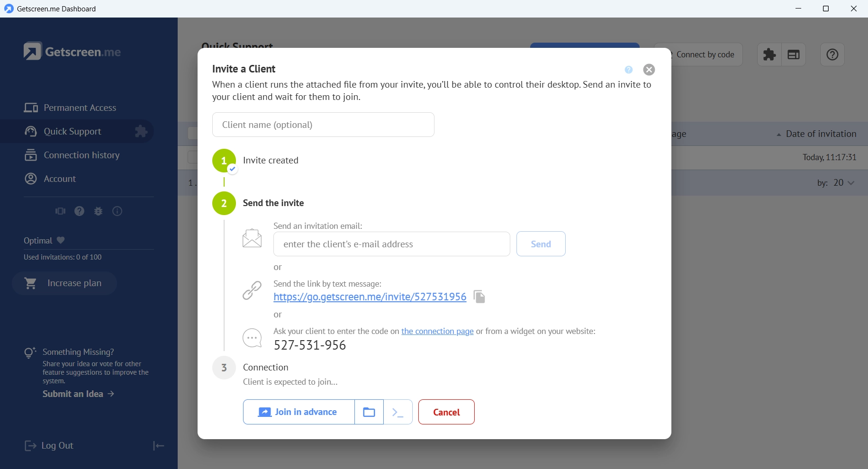Click the question mark icon in sidebar

(x=80, y=211)
